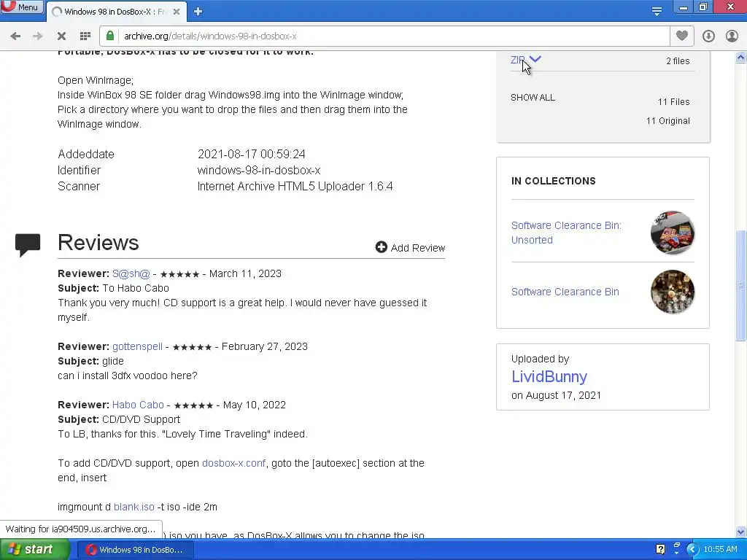Click the 2 files count text
Viewport: 747px width, 560px height.
tap(678, 61)
